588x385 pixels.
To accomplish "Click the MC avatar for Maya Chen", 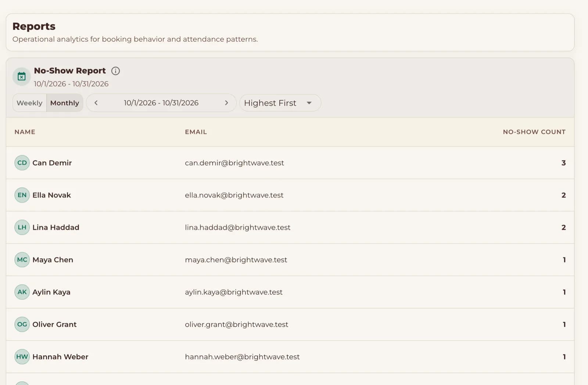I will pyautogui.click(x=22, y=260).
